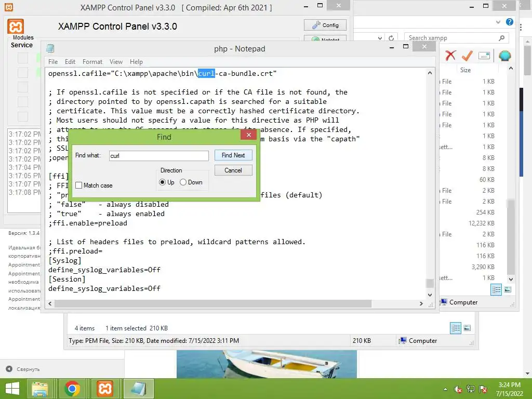Select the Down direction radio button
This screenshot has width=532, height=399.
click(183, 182)
